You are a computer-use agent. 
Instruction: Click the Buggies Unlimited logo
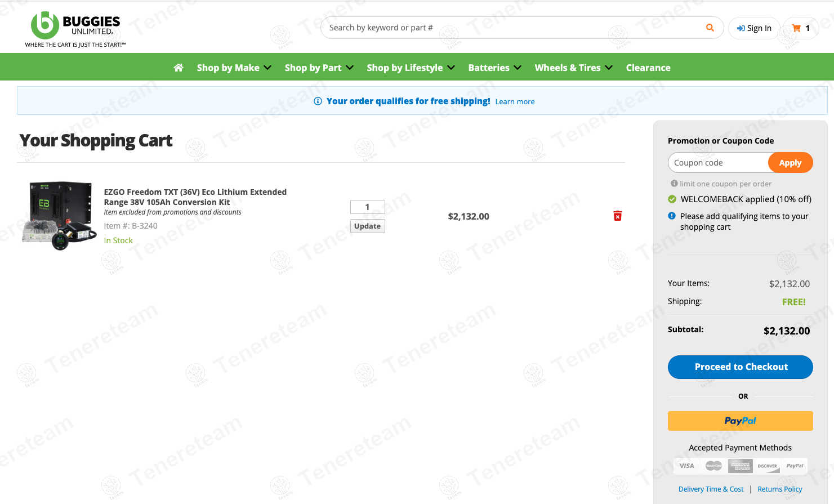point(75,30)
